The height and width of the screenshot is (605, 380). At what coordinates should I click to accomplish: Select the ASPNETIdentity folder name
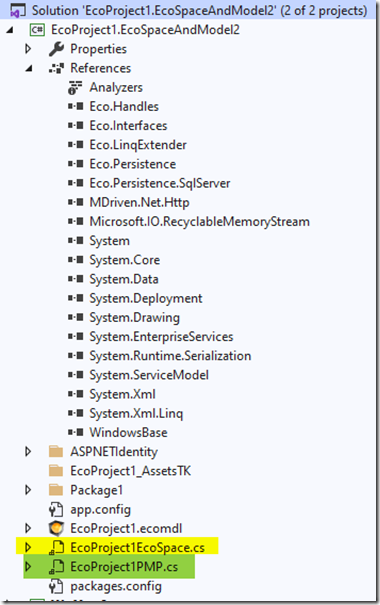click(x=114, y=452)
